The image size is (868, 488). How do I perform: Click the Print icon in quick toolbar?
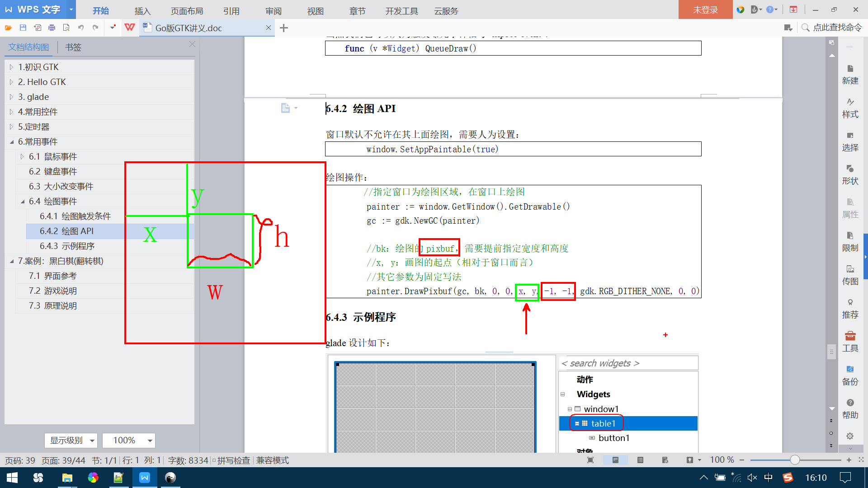point(52,28)
